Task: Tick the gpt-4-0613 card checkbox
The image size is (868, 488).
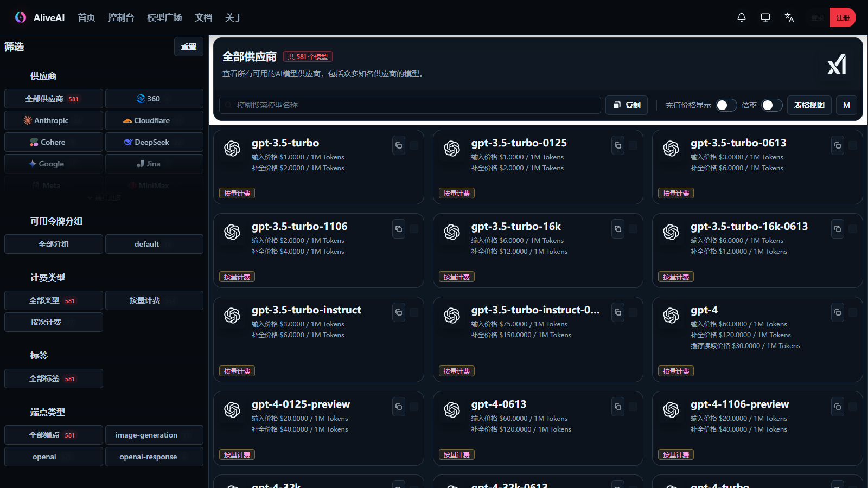Action: pyautogui.click(x=633, y=407)
